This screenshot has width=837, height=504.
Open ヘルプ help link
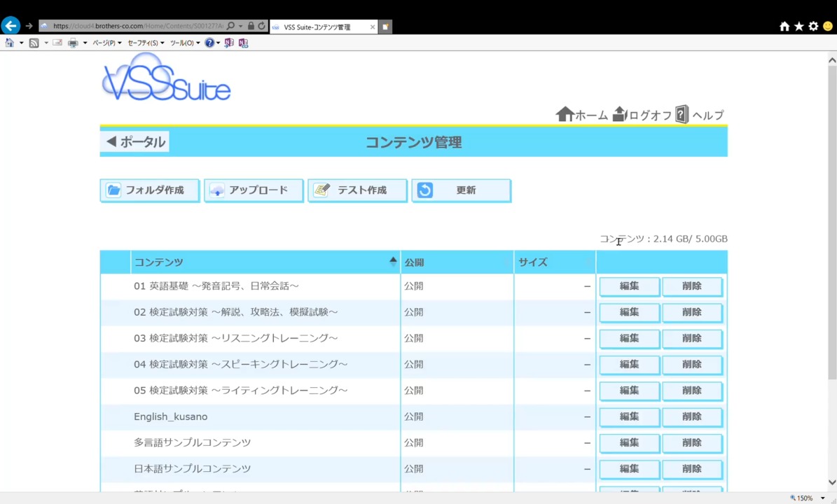point(700,114)
